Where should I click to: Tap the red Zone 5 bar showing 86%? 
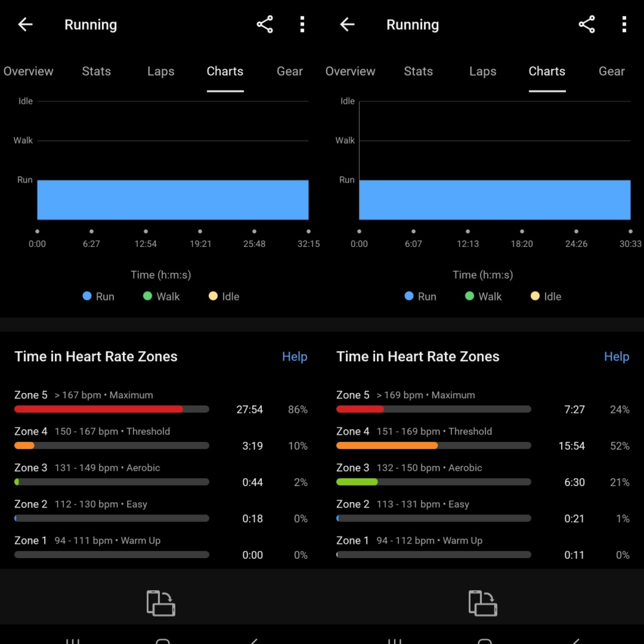click(98, 409)
